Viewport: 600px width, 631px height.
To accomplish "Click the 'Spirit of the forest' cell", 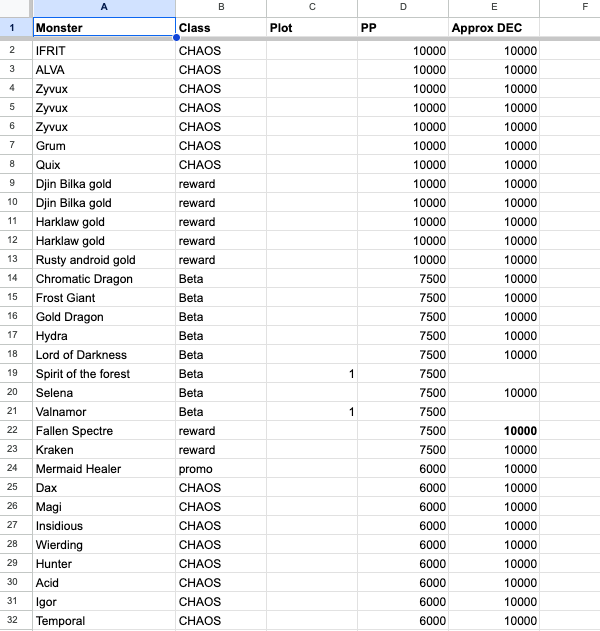I will pos(104,374).
